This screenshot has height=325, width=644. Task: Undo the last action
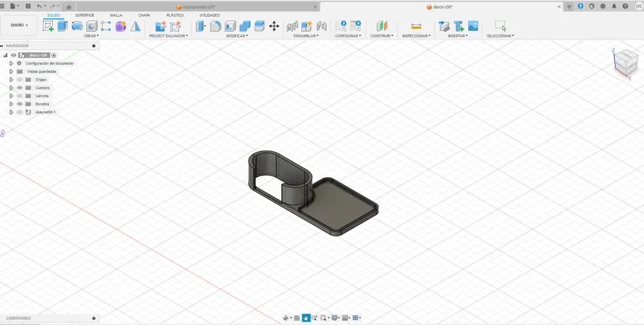(39, 6)
